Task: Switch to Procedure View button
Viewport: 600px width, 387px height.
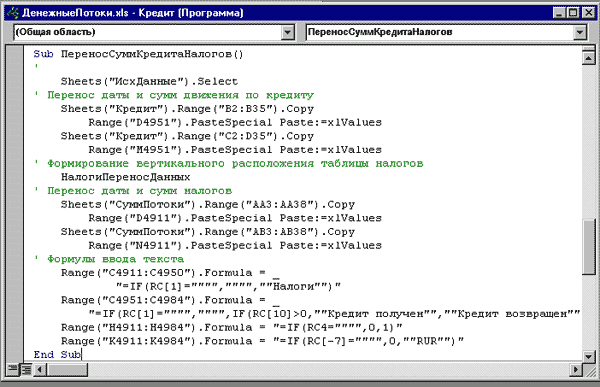Action: (12, 370)
